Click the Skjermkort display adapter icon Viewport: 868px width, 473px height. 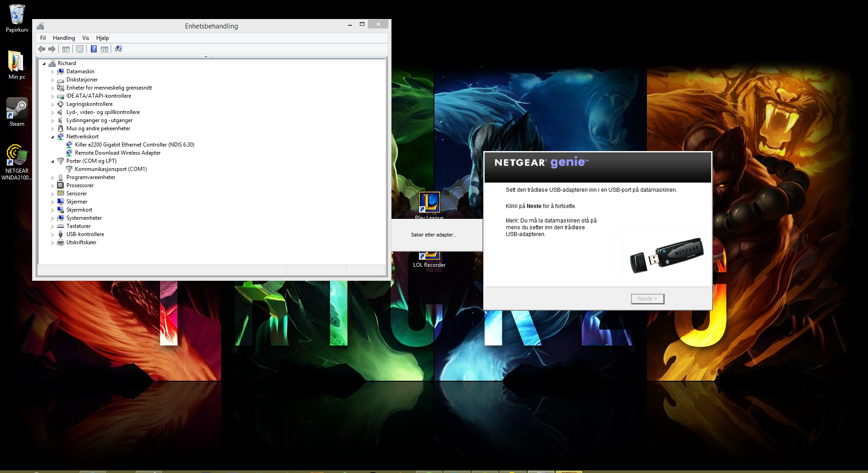61,210
